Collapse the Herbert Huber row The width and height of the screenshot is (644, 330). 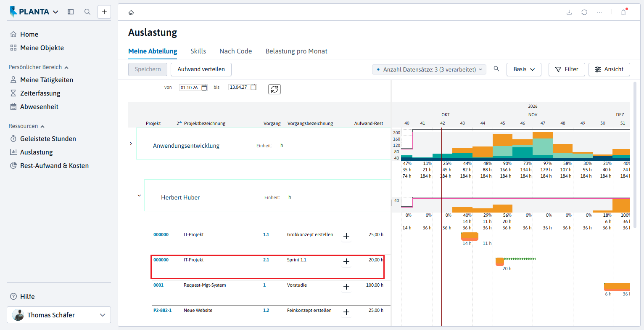point(139,195)
